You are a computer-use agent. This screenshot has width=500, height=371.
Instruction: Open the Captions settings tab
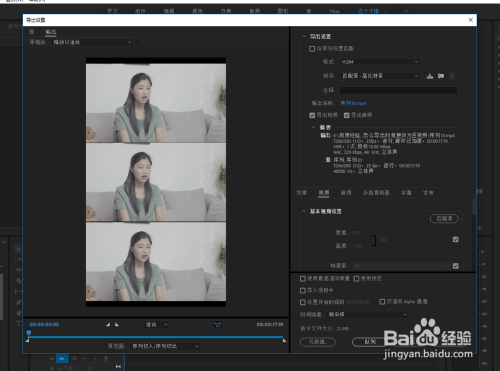pos(406,193)
